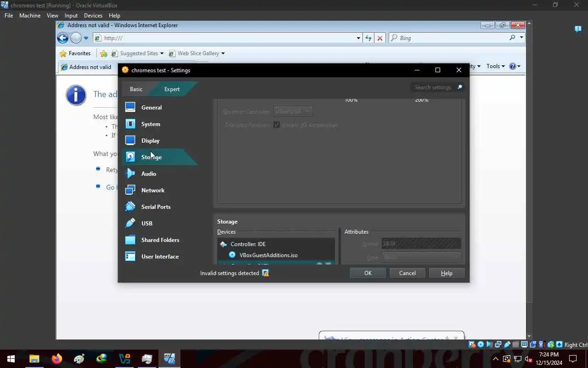This screenshot has height=368, width=588.
Task: Click Cancel in the Settings dialog
Action: click(407, 273)
